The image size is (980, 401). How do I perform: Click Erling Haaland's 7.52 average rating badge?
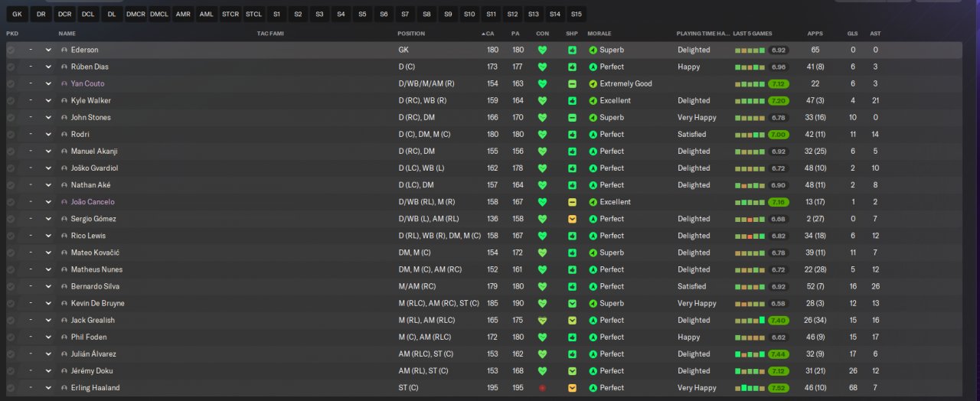779,388
